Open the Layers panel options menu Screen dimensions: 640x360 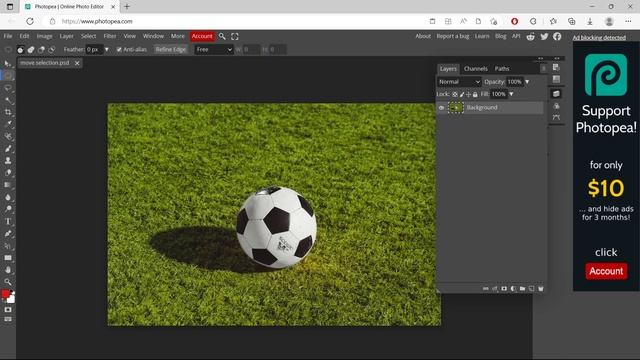coord(543,69)
